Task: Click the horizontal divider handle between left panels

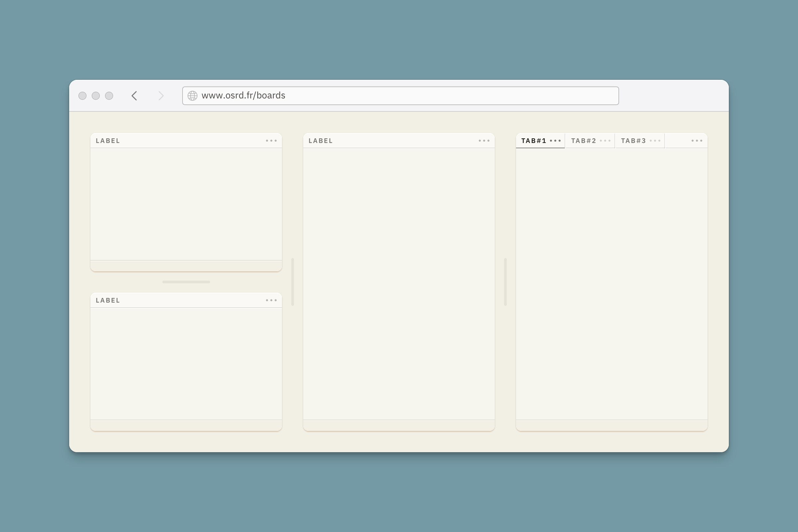Action: pyautogui.click(x=186, y=282)
